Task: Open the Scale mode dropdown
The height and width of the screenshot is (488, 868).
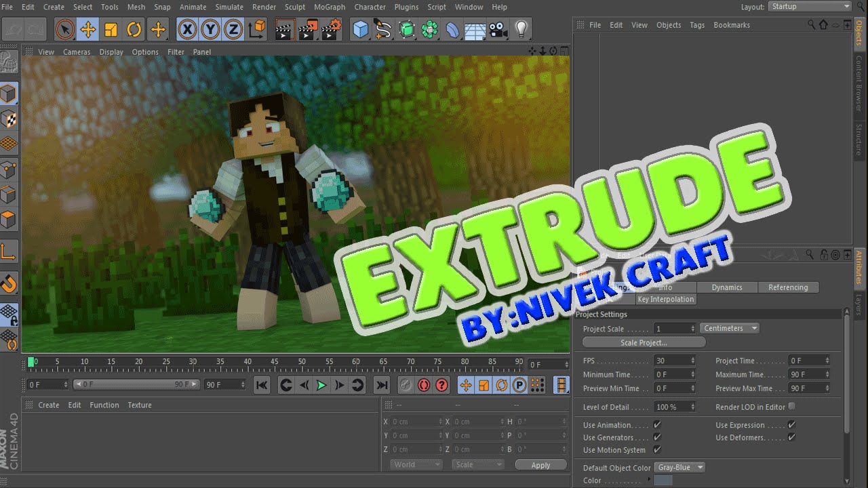Action: [479, 464]
